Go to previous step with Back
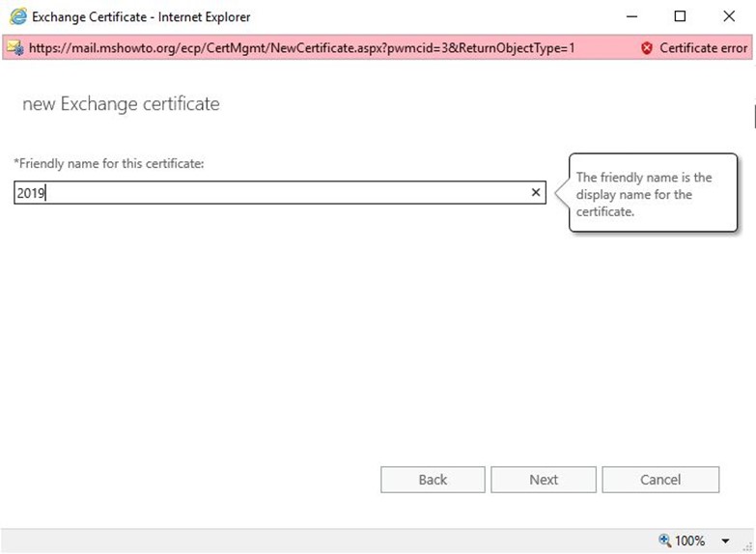The width and height of the screenshot is (756, 554). point(433,480)
